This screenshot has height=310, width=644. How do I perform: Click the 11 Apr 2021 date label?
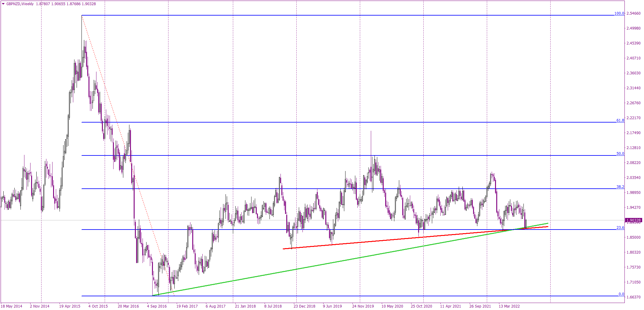coord(450,306)
